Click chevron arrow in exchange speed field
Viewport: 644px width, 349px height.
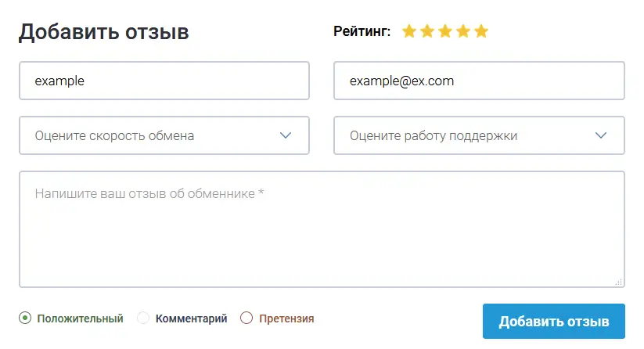click(286, 135)
